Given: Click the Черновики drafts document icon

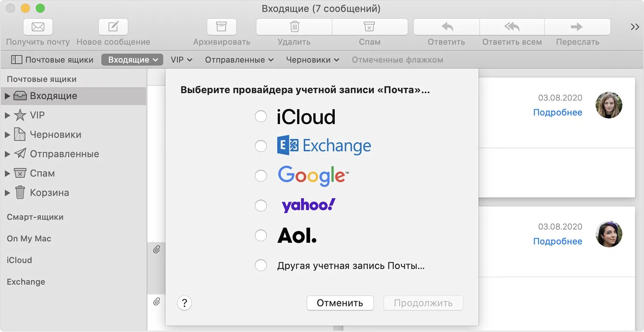Looking at the screenshot, I should (20, 134).
